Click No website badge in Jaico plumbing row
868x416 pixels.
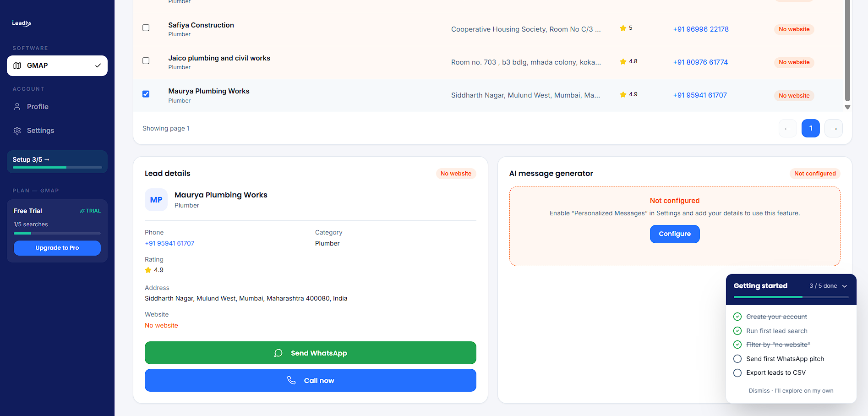coord(794,62)
